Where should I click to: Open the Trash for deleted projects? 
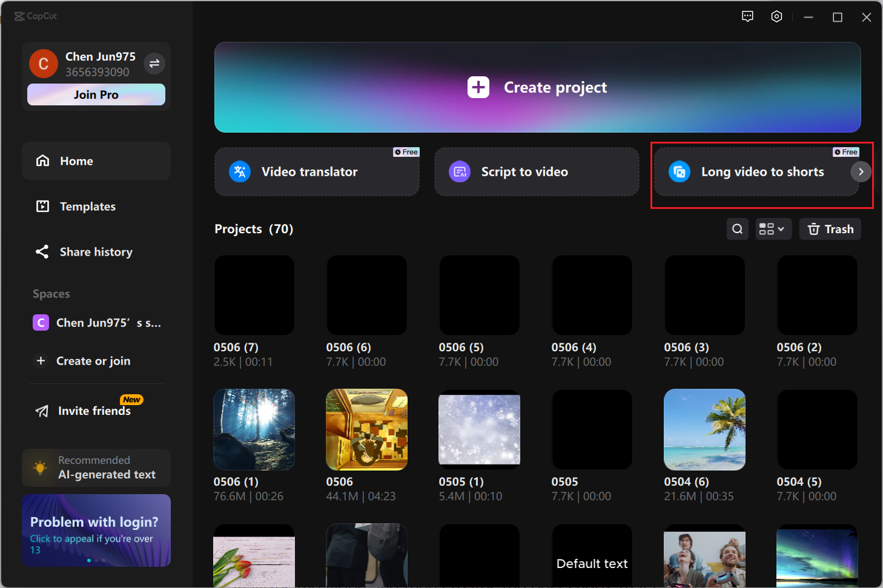pyautogui.click(x=830, y=229)
